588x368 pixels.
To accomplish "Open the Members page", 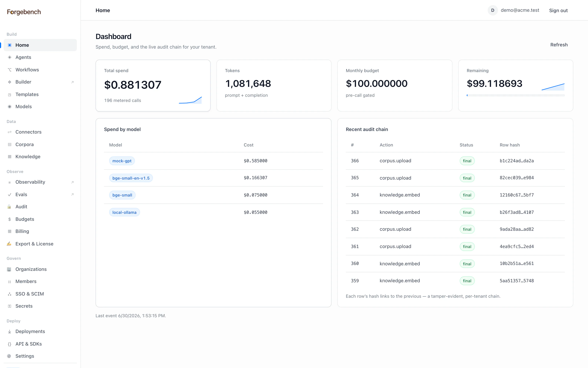I will coord(40,281).
